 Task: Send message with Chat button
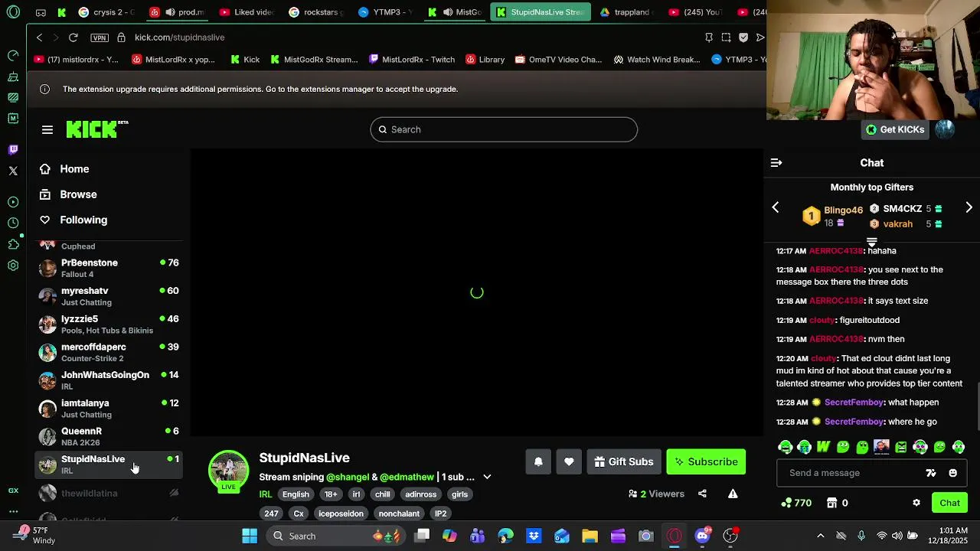pyautogui.click(x=950, y=503)
